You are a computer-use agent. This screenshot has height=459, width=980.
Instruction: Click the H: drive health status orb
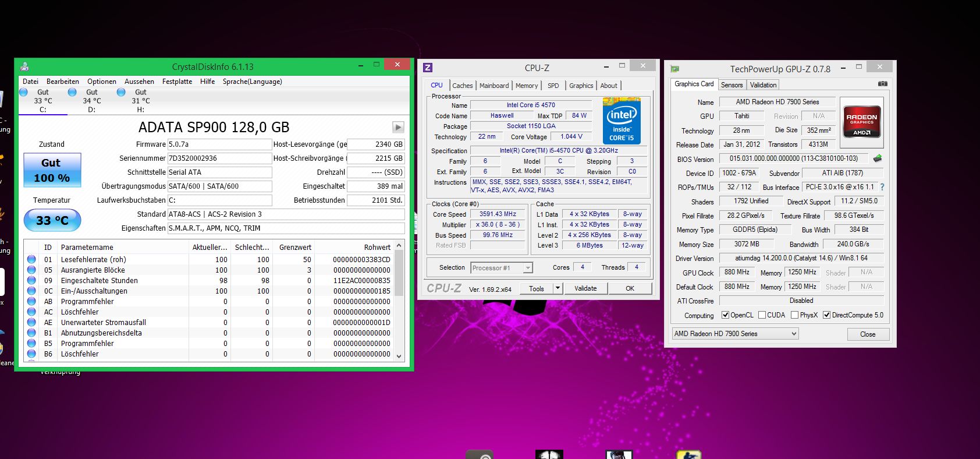121,92
